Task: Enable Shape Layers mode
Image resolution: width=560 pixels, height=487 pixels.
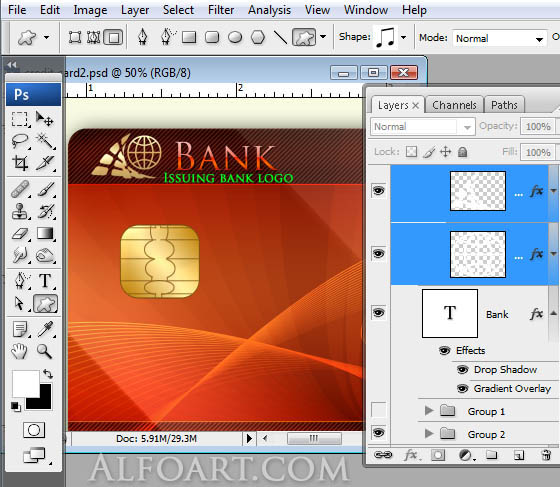Action: [x=75, y=37]
